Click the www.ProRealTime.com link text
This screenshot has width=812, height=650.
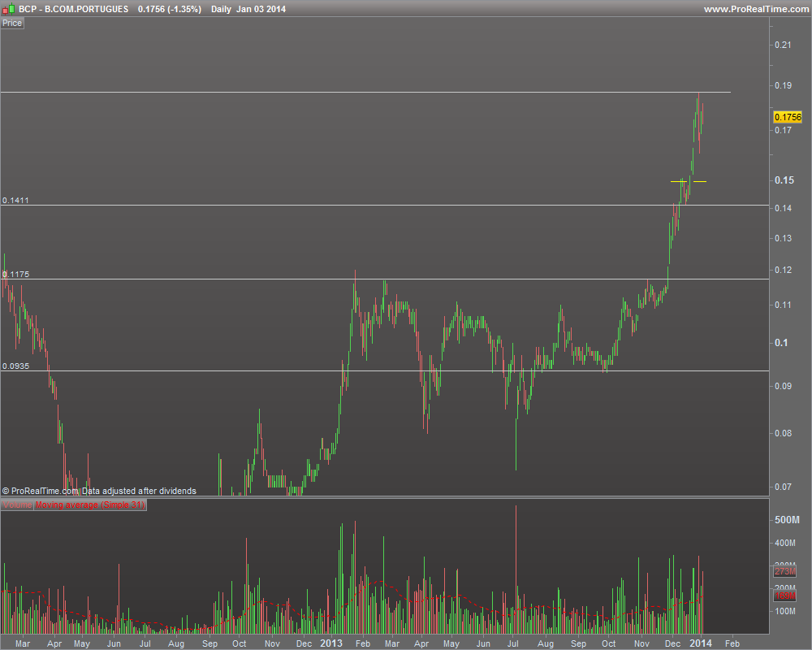pyautogui.click(x=756, y=9)
